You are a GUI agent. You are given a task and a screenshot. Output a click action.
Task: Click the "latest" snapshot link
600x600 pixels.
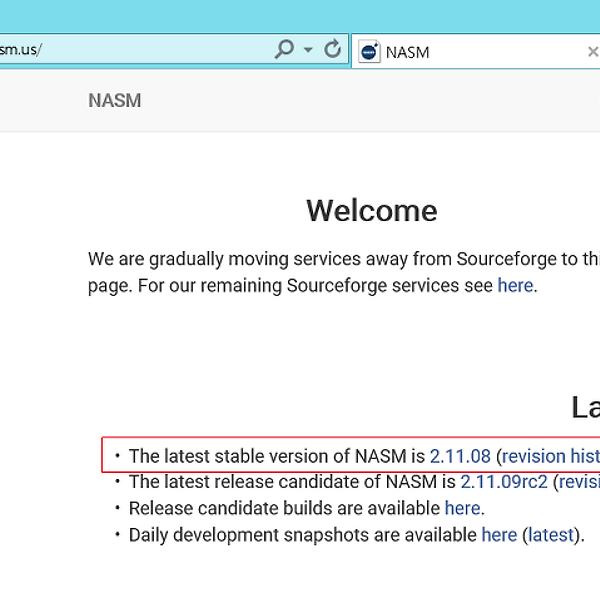551,535
